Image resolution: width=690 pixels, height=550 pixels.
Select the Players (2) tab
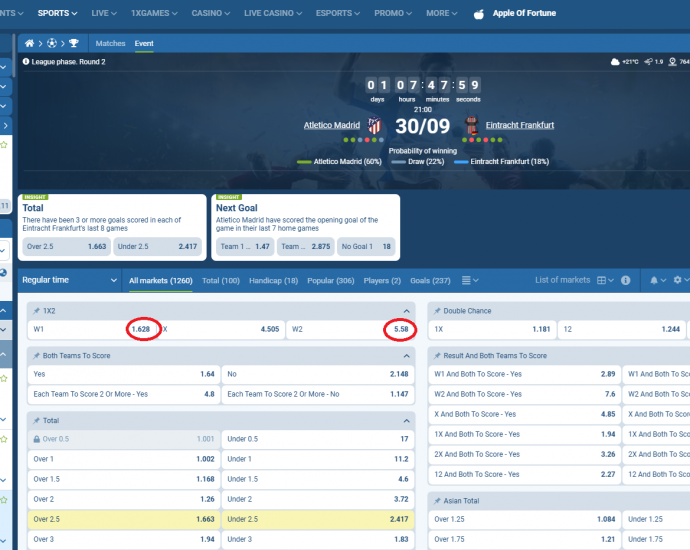(382, 280)
